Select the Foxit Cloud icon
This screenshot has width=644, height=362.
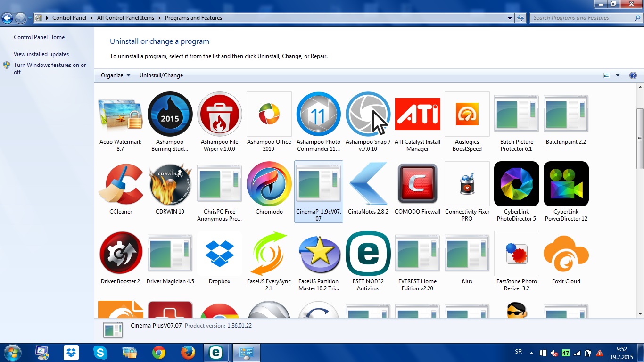(x=566, y=254)
